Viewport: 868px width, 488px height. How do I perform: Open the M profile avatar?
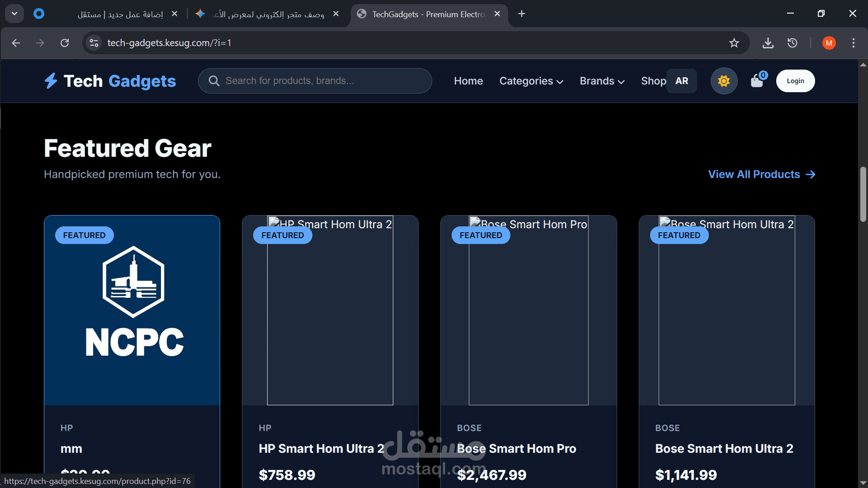829,43
